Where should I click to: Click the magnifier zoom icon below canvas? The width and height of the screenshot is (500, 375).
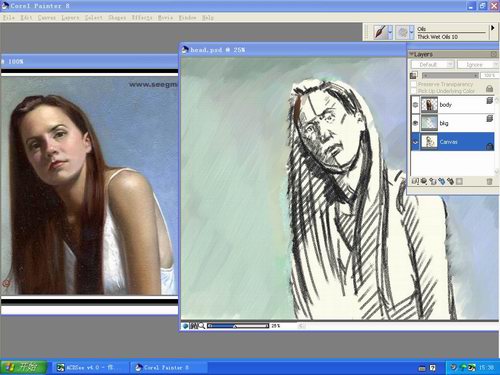(x=201, y=326)
